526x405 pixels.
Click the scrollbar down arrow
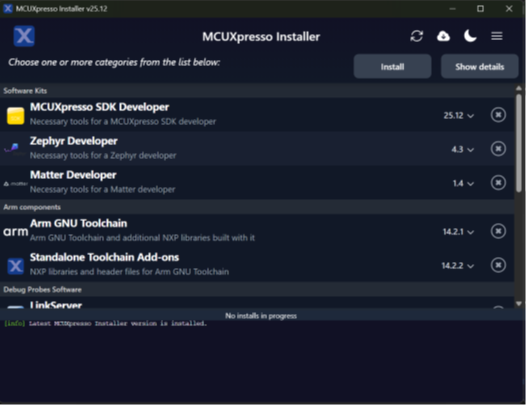tap(519, 304)
